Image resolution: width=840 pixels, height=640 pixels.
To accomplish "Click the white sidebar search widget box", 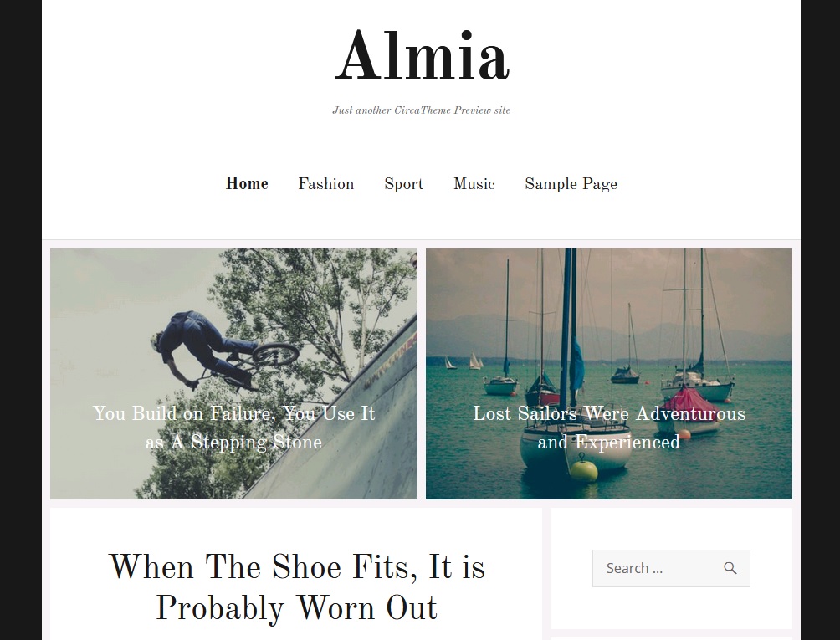I will (x=671, y=568).
